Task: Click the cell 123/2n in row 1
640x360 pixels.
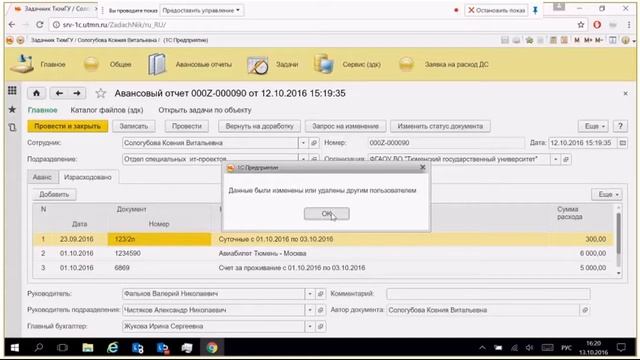Action: coord(160,239)
